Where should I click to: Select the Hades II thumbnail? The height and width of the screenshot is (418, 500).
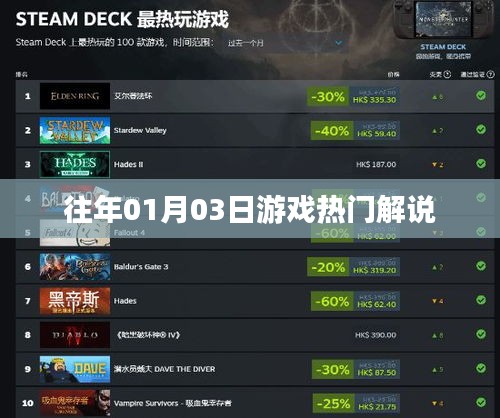click(75, 164)
